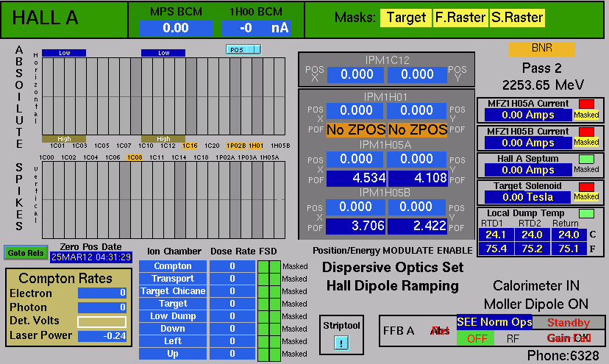Click the RTD1 24.1 Celsius readout
Viewport: 609px width, 364px height.
click(x=496, y=235)
